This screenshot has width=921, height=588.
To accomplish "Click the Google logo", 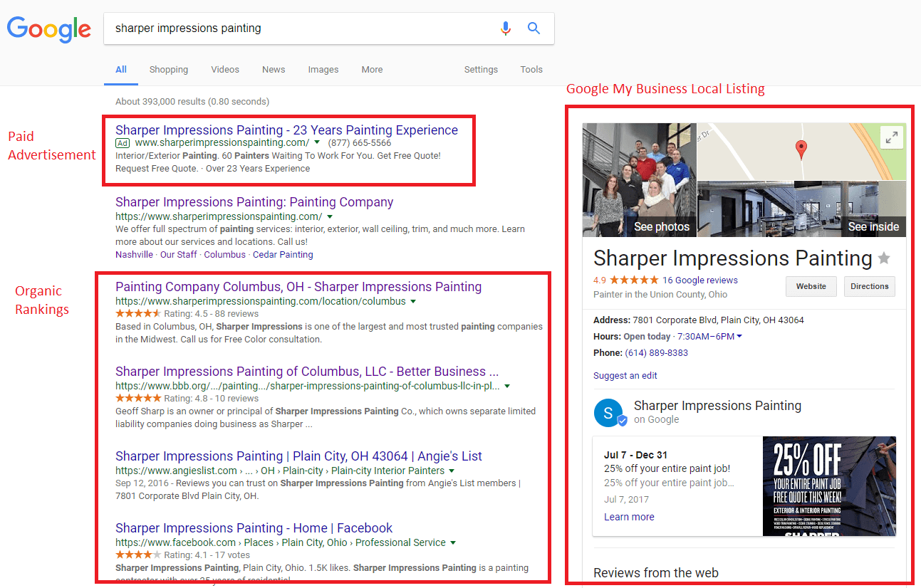I will click(48, 30).
